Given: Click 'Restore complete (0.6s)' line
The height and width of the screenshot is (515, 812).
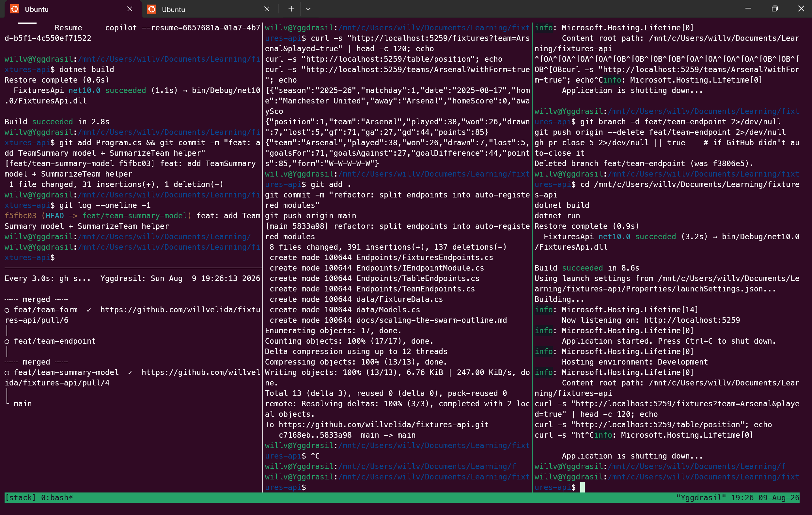Looking at the screenshot, I should [x=57, y=80].
